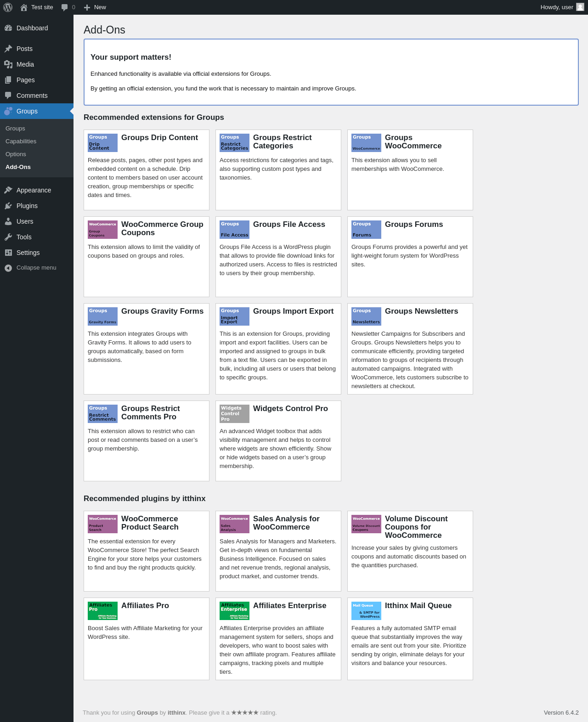588x722 pixels.
Task: Open the Groups File Access title link
Action: [x=289, y=225]
